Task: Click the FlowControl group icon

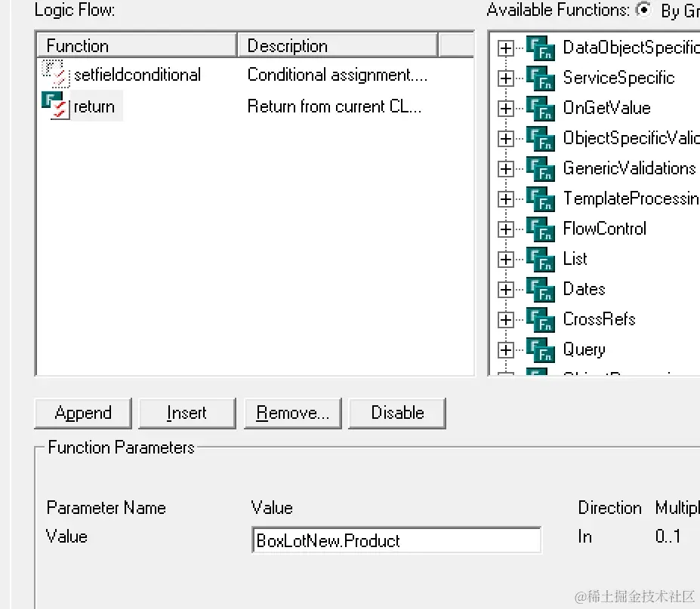Action: [540, 229]
